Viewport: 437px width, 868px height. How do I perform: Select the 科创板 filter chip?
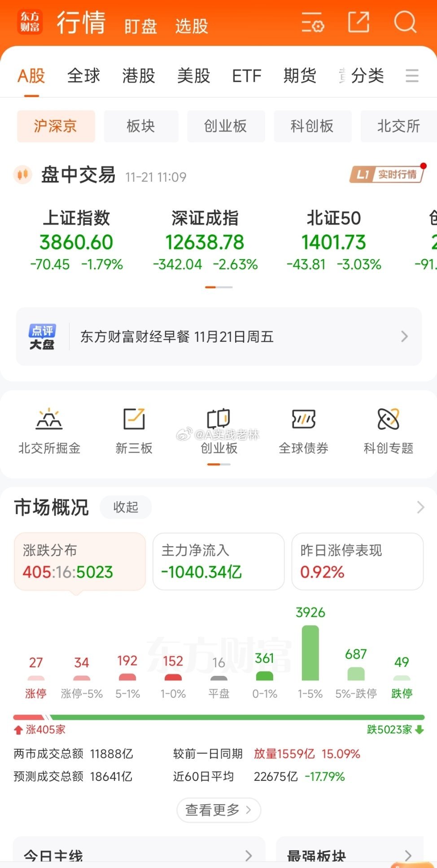[x=313, y=126]
